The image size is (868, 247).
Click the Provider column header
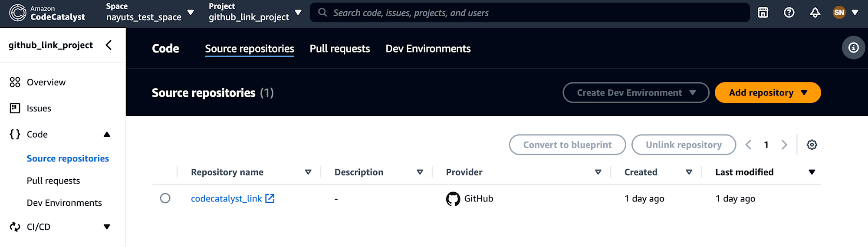click(x=464, y=172)
